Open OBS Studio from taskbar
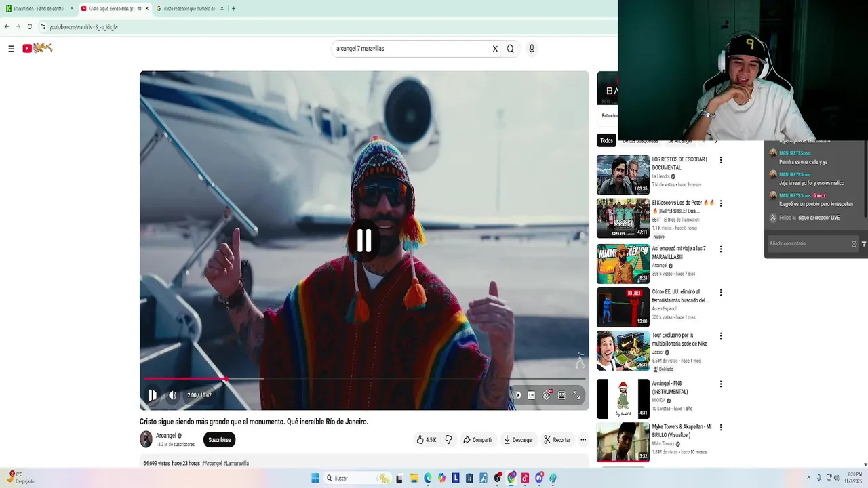The width and height of the screenshot is (868, 488). point(498,478)
